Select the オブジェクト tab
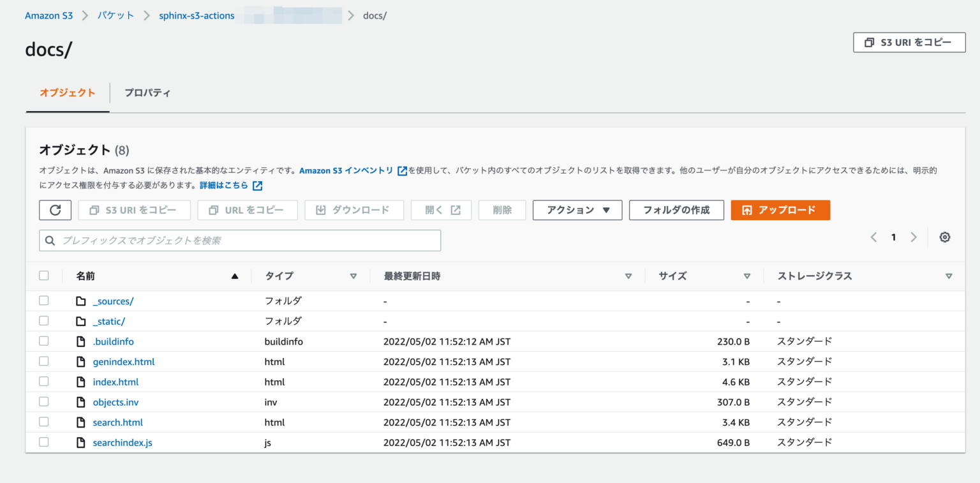Viewport: 980px width, 483px height. pyautogui.click(x=67, y=93)
